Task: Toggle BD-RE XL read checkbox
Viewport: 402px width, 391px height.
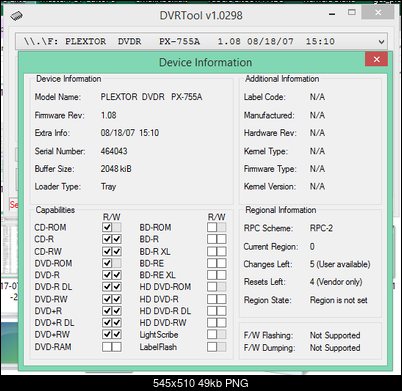Action: coord(212,275)
